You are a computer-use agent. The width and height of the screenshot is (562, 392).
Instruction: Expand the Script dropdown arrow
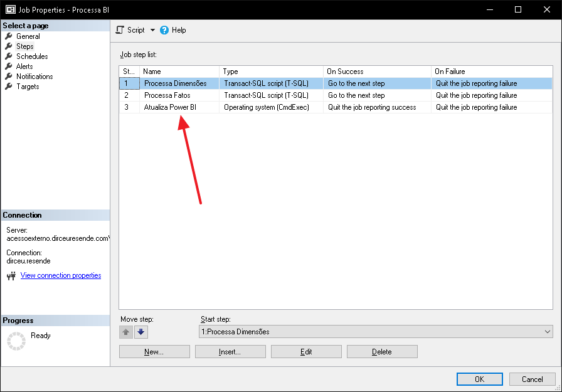pyautogui.click(x=152, y=30)
